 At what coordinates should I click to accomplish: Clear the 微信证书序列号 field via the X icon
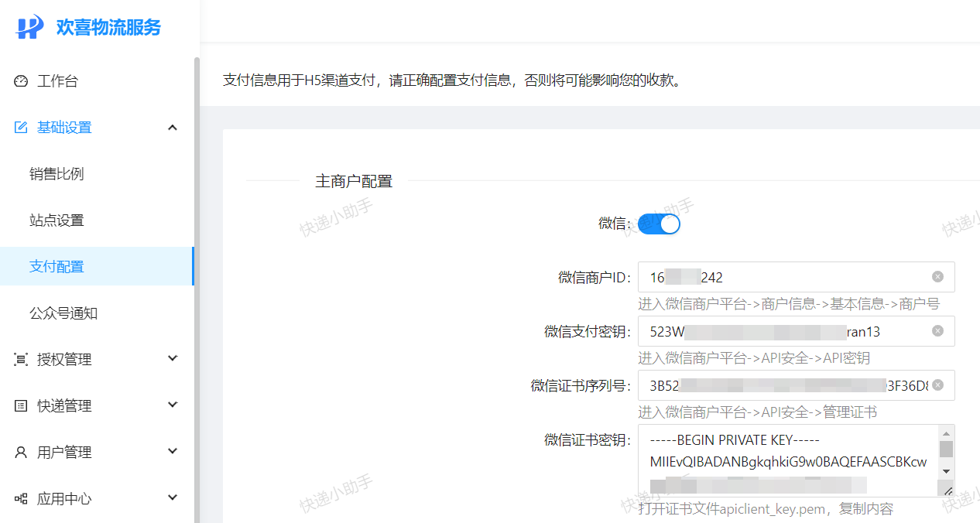(937, 385)
